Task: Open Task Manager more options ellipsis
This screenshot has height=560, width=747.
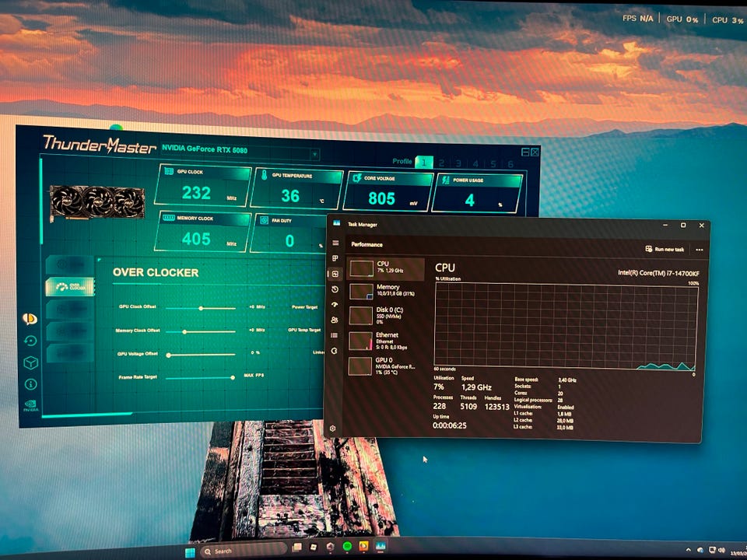Action: tap(699, 250)
